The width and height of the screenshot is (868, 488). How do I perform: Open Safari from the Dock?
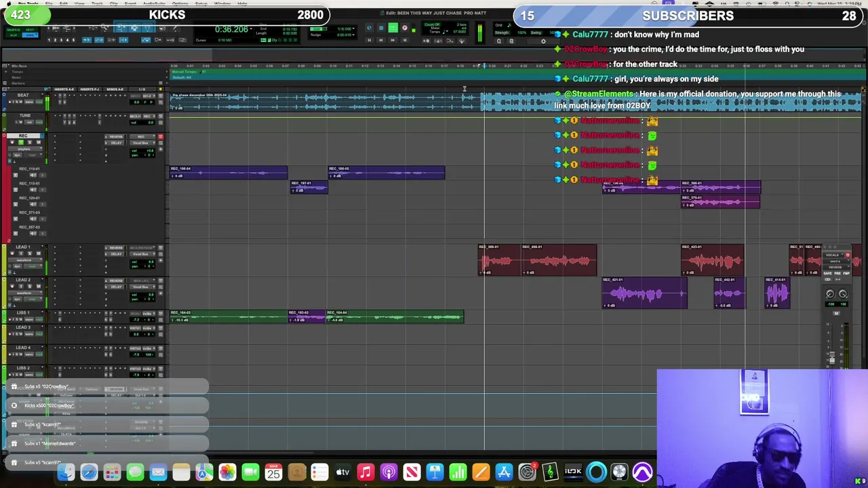click(x=89, y=472)
